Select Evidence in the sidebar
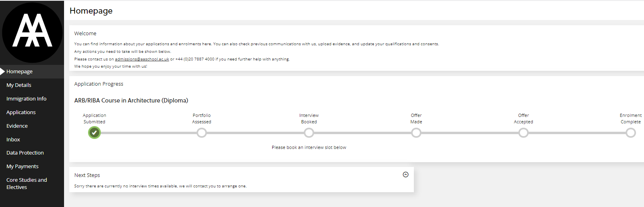Viewport: 644px width, 207px height. point(17,126)
